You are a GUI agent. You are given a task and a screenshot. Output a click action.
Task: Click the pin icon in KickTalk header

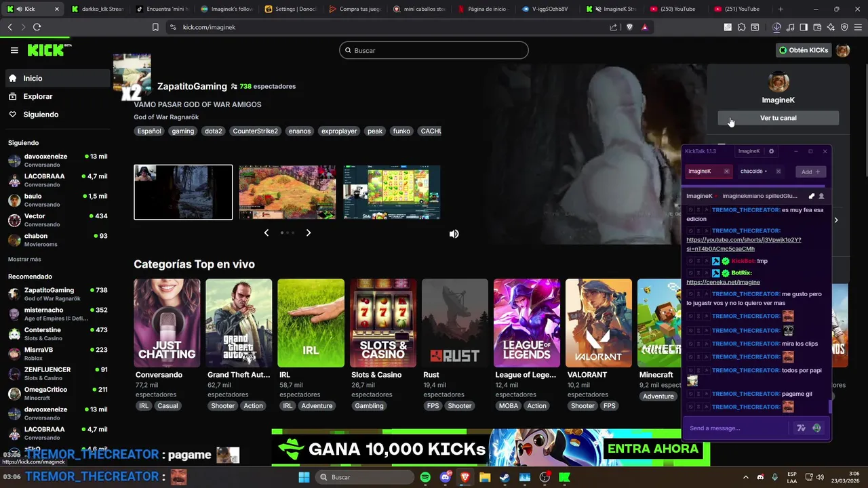pos(811,196)
